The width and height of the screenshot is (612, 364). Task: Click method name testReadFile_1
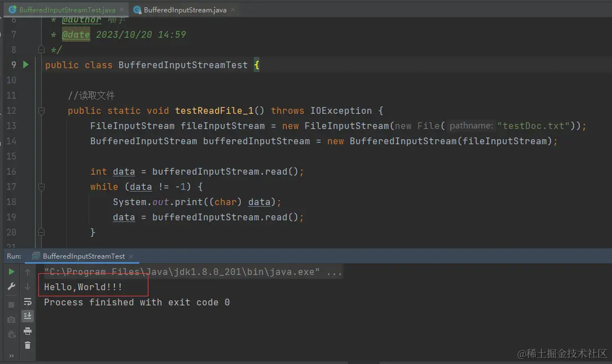click(x=214, y=110)
